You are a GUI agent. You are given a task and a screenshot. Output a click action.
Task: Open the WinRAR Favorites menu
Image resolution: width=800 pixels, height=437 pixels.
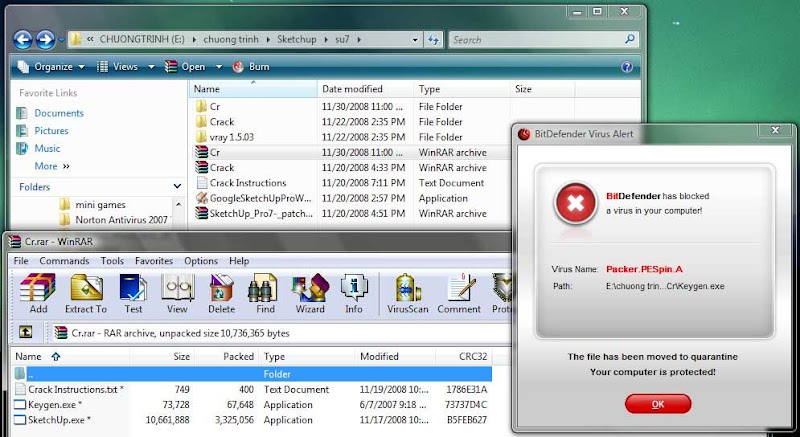point(154,261)
